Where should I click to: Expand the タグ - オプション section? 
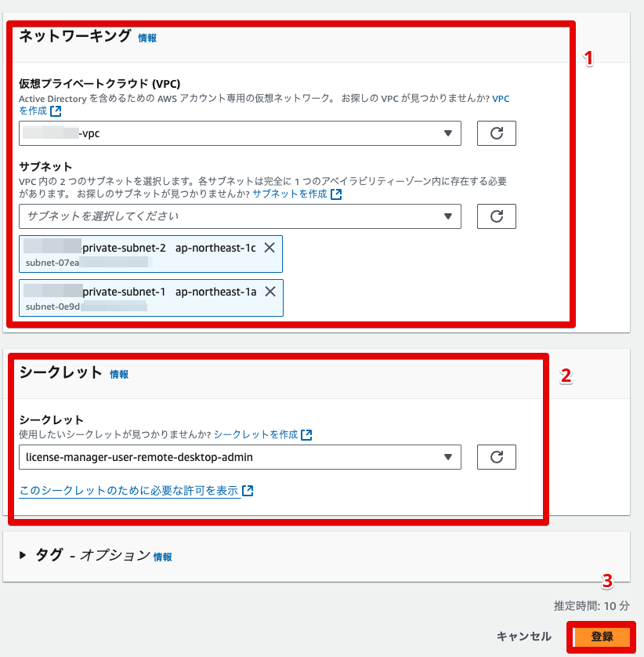[x=23, y=555]
